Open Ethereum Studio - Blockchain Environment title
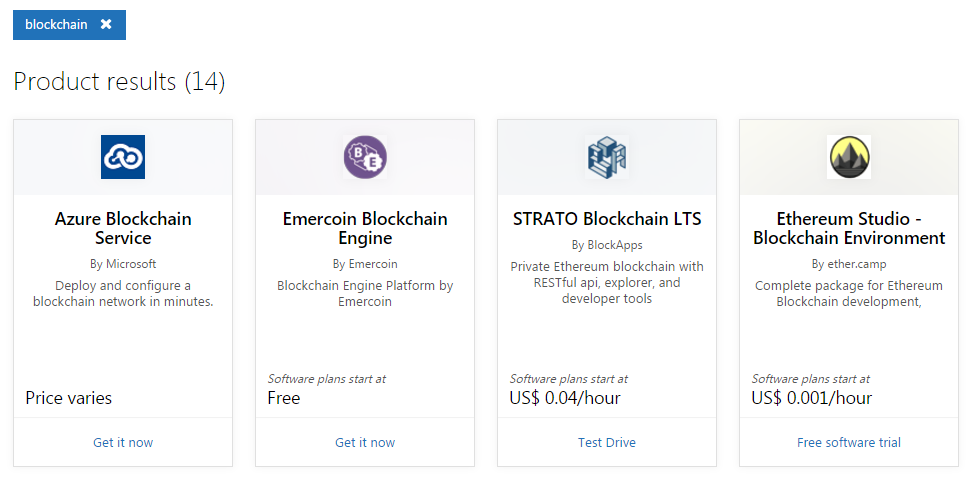The image size is (972, 492). point(849,228)
